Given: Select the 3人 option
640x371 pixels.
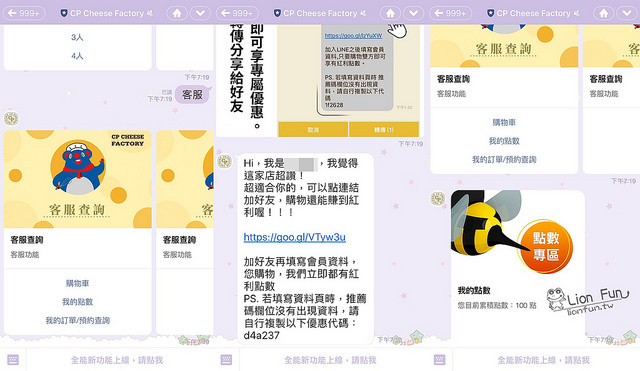Looking at the screenshot, I should (77, 37).
